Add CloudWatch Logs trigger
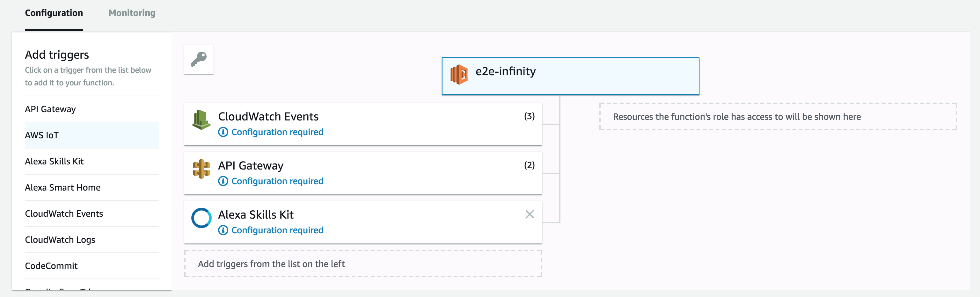 tap(92, 240)
